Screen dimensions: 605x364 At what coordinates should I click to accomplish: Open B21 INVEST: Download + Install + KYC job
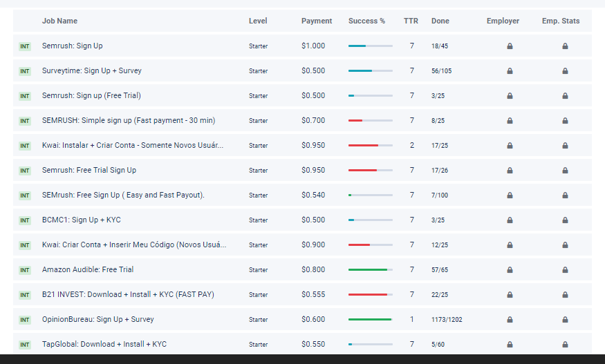tap(128, 294)
